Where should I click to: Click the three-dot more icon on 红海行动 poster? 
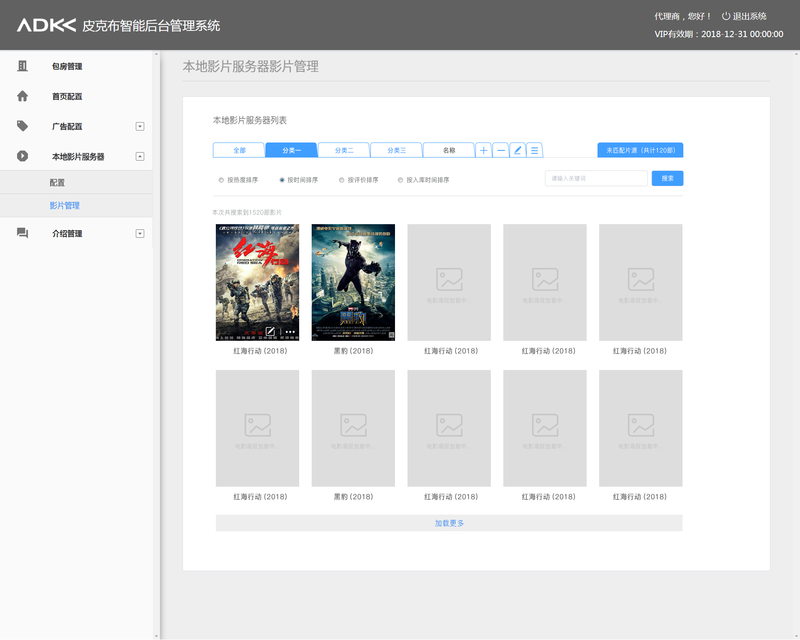click(x=290, y=332)
